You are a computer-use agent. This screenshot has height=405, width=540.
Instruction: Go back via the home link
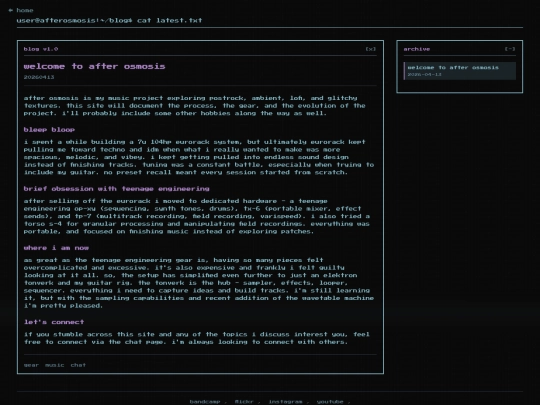point(21,10)
